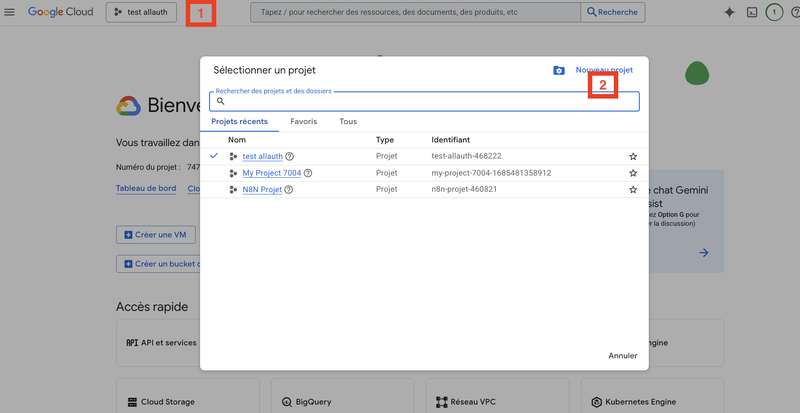Star the N8N Projet project
800x413 pixels.
[x=633, y=189]
